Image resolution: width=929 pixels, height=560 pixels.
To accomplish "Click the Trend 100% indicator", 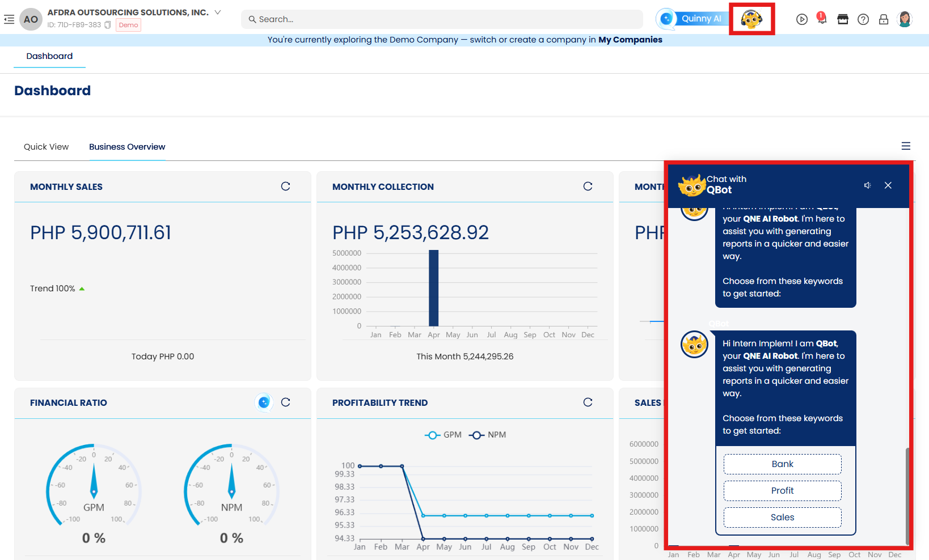I will pyautogui.click(x=57, y=289).
